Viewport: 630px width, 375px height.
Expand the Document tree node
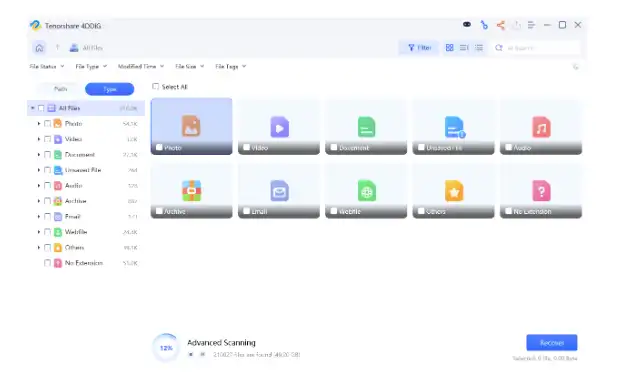click(39, 154)
